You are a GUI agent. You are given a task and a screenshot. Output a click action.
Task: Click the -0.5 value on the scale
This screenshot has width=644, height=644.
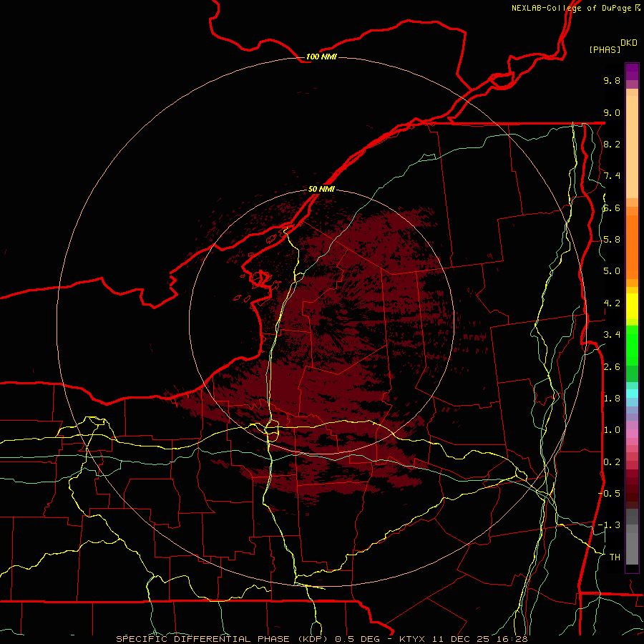[609, 494]
